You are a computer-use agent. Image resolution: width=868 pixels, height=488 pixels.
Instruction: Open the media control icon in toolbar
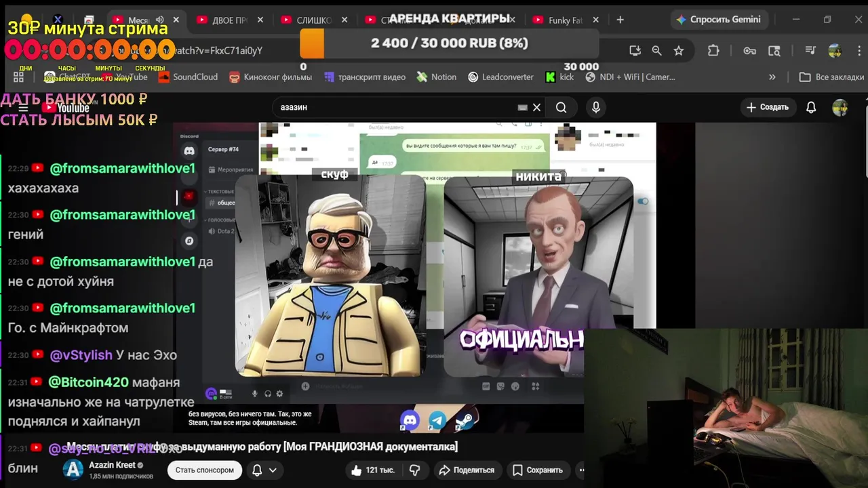coord(810,50)
